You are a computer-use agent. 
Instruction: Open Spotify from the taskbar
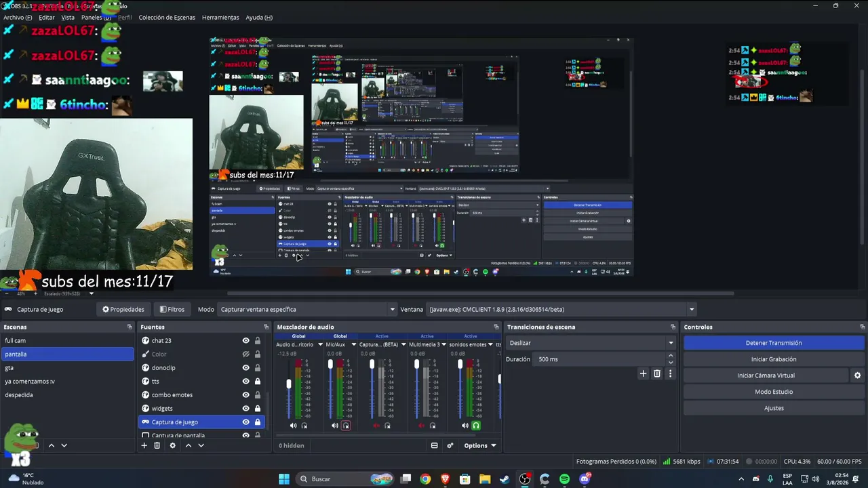pyautogui.click(x=565, y=479)
